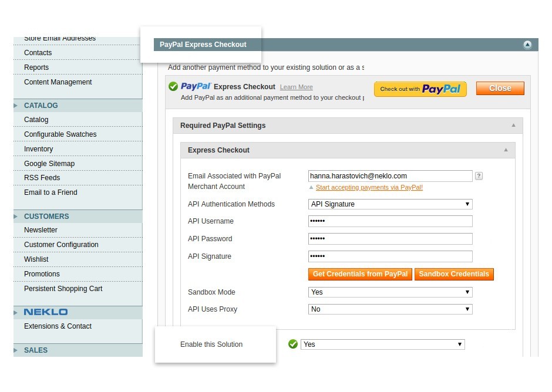Click the help question mark icon beside email
The width and height of the screenshot is (552, 392).
tap(479, 176)
